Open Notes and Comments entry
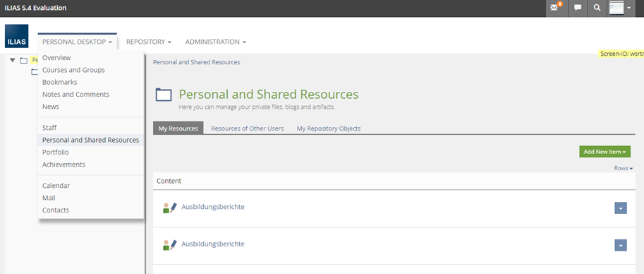 tap(75, 94)
